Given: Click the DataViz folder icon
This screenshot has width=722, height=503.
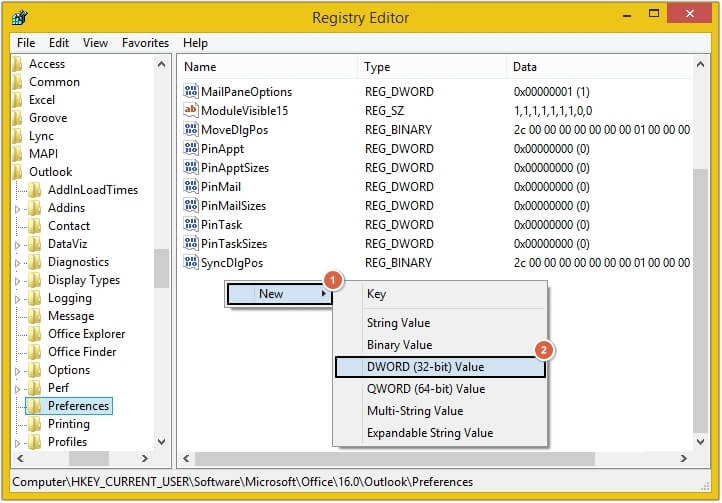Looking at the screenshot, I should pyautogui.click(x=34, y=244).
